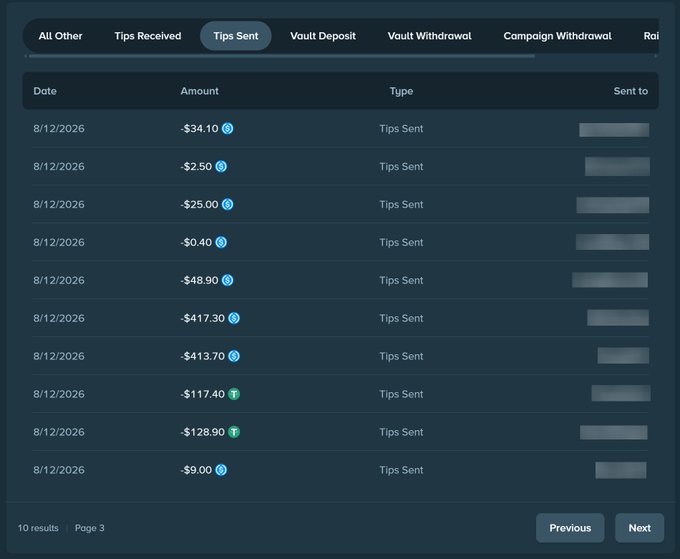The height and width of the screenshot is (559, 680).
Task: Select the -$34.10 amount
Action: click(199, 128)
